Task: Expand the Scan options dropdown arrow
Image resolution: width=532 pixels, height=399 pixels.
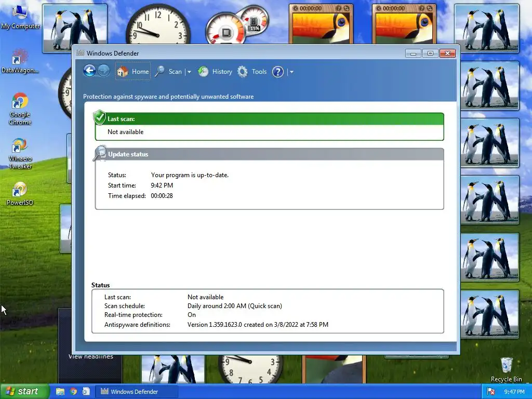Action: 189,72
